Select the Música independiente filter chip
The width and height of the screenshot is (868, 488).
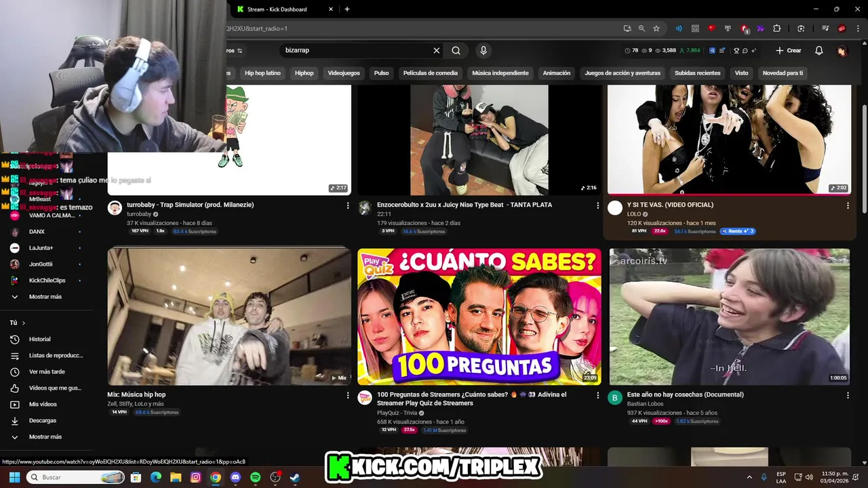[500, 73]
